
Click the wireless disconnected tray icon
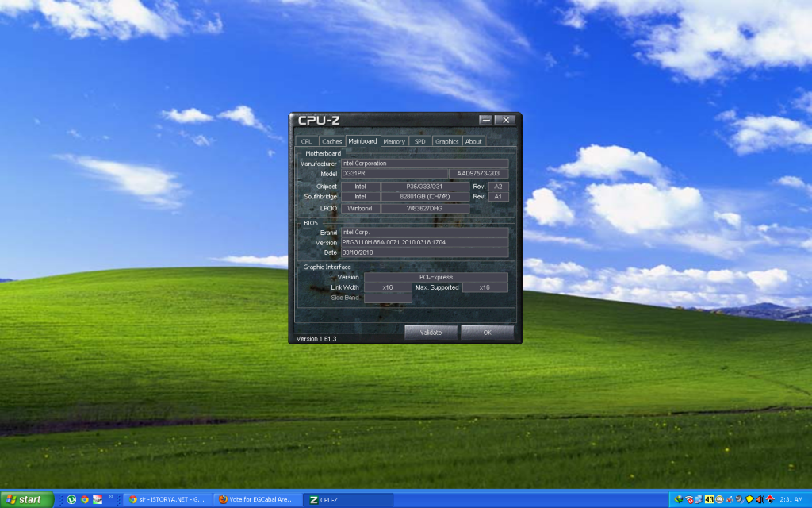(x=689, y=500)
